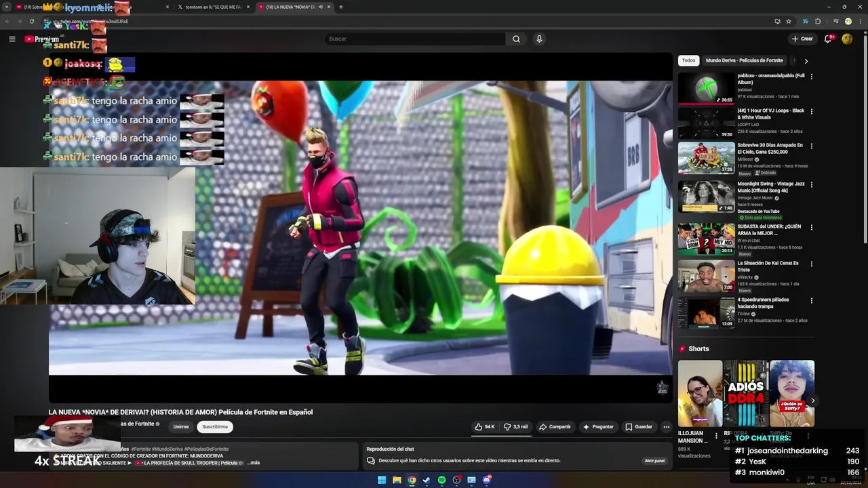
Task: Open Moonlight Swing - Vintage Jazz title
Action: [x=771, y=187]
